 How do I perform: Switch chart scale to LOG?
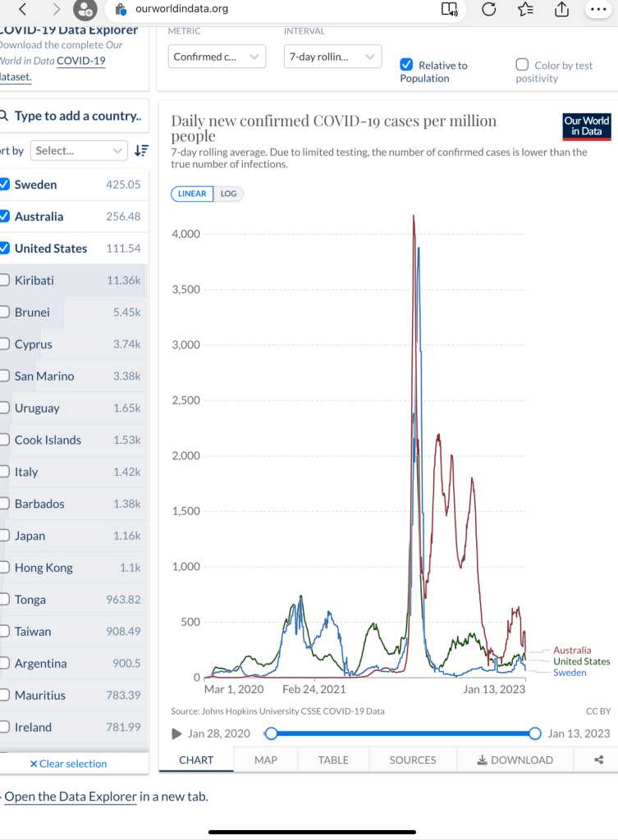tap(228, 194)
